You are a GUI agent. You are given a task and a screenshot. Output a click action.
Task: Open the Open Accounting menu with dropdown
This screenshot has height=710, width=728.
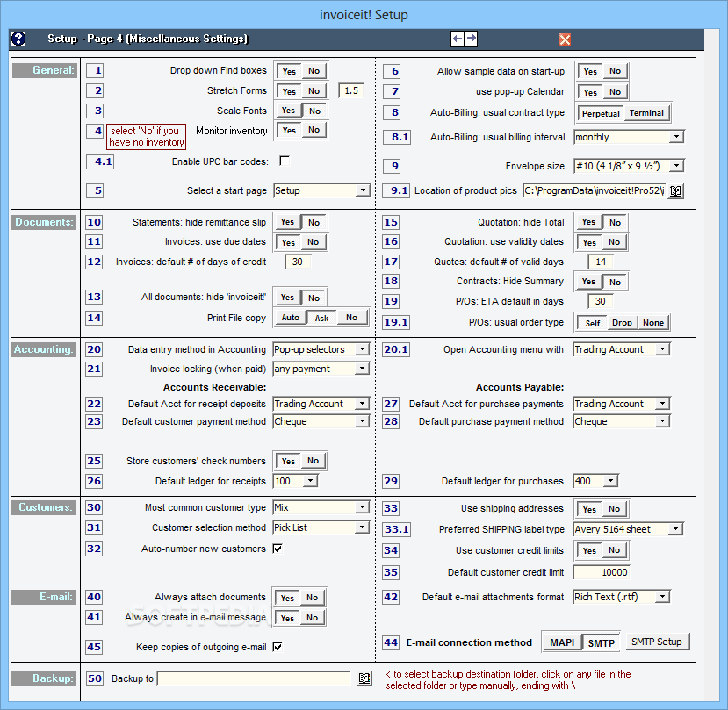[662, 349]
